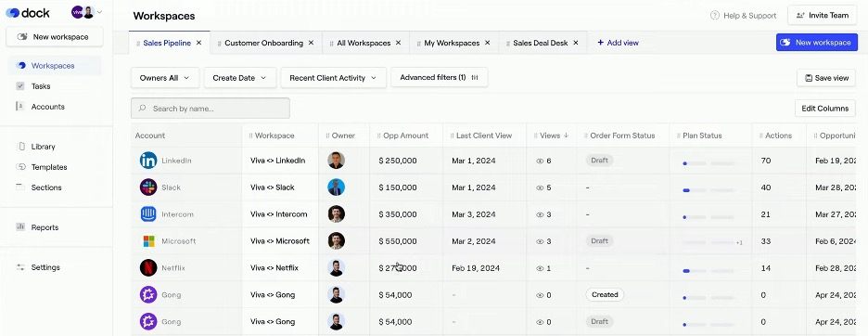Viewport: 868px width, 336px height.
Task: Open the Viva <> Netflix workspace
Action: (x=274, y=268)
